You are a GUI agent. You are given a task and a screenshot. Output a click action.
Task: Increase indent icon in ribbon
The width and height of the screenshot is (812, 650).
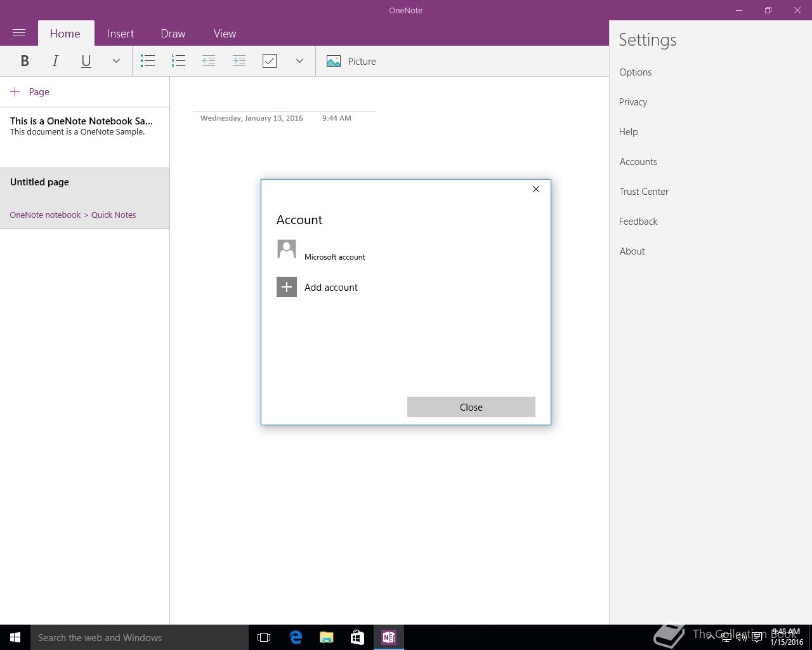point(239,61)
